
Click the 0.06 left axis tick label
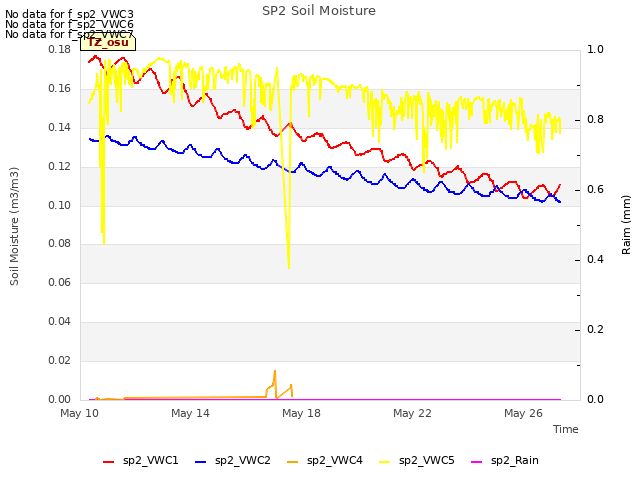60,282
